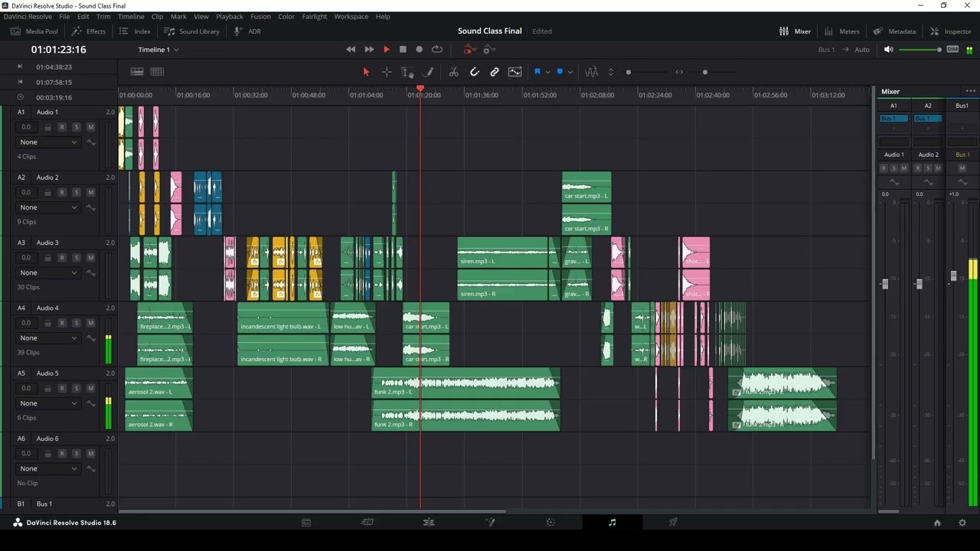Screen dimensions: 980x551
Task: Mute track A4 Audio 4
Action: click(x=91, y=323)
